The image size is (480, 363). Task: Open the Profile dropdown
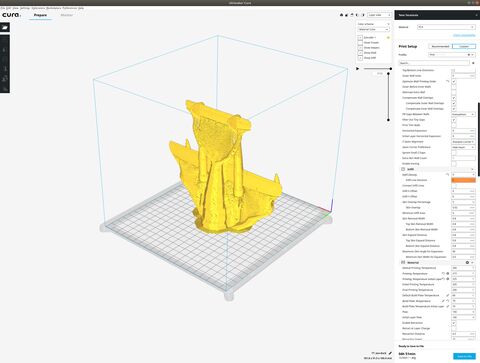(451, 55)
